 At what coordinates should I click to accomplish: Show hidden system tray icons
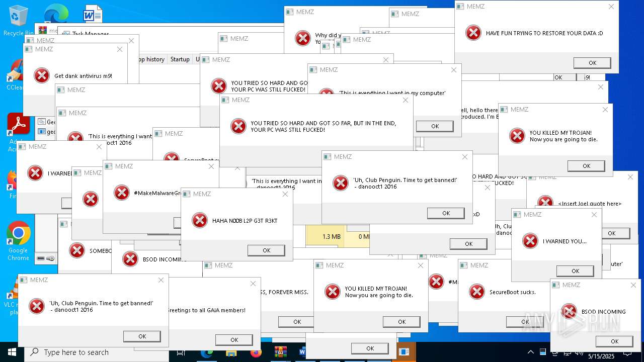point(530,352)
